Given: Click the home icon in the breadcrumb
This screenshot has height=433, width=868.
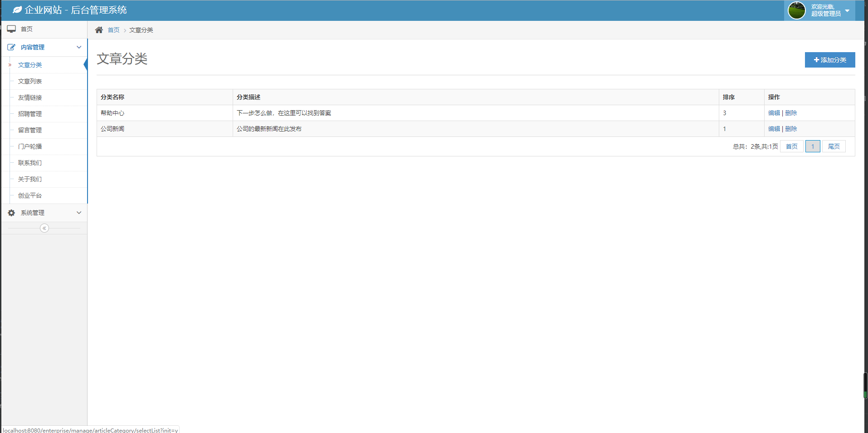Looking at the screenshot, I should (99, 30).
